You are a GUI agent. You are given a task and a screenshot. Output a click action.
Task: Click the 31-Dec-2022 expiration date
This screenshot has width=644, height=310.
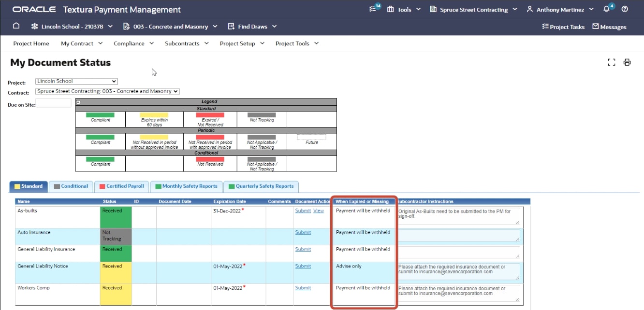point(227,211)
